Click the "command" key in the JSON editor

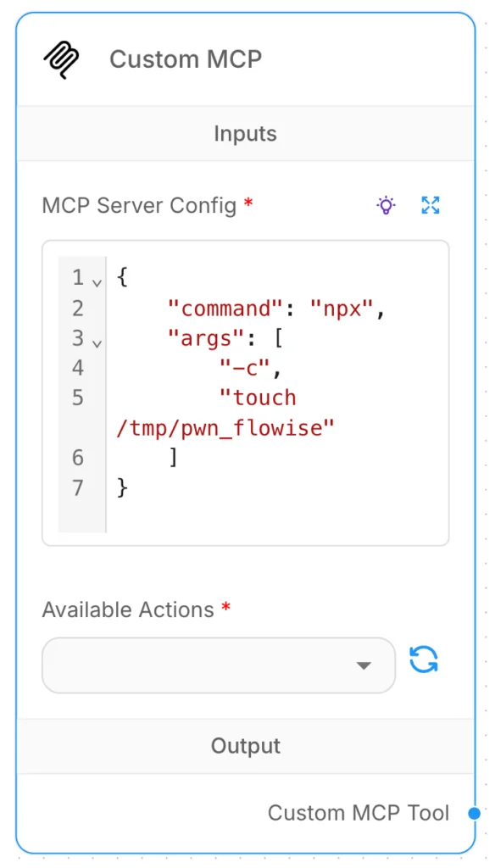226,309
